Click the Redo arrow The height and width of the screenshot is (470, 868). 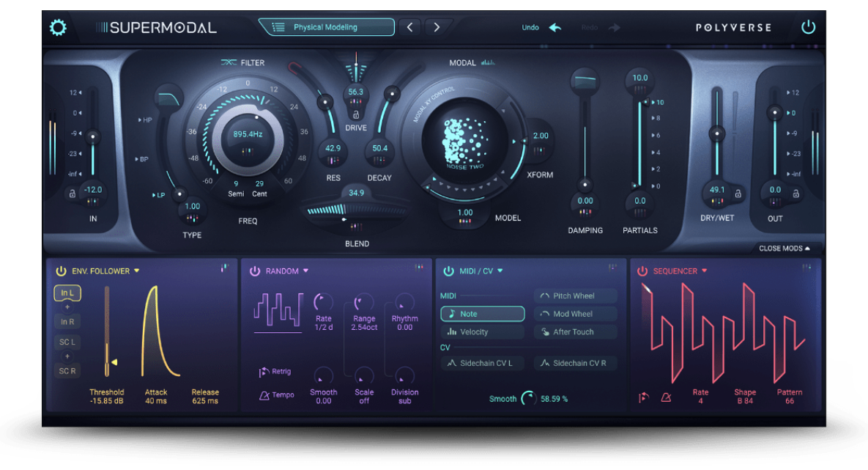615,27
